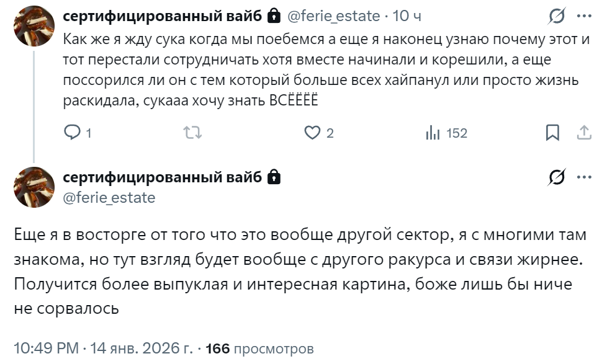602x364 pixels.
Task: Open the repost menu on first tweet
Action: click(194, 133)
